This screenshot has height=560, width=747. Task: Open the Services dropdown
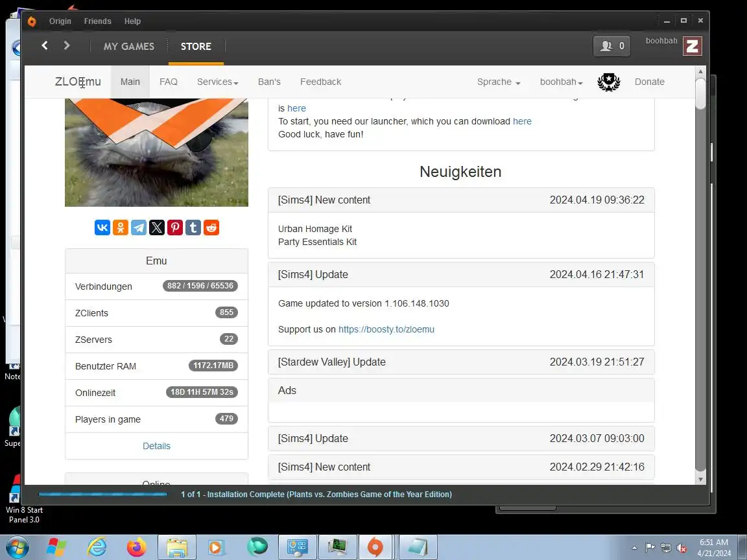tap(218, 82)
